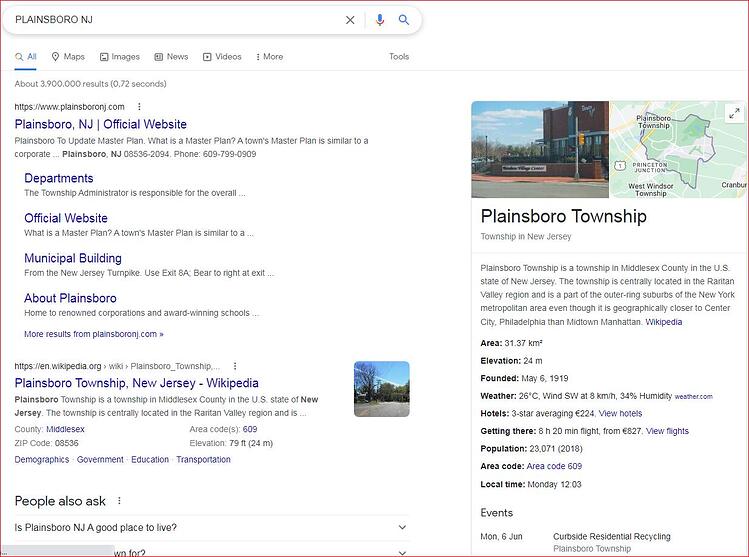Jump to the Education section link
The height and width of the screenshot is (557, 749).
click(x=150, y=460)
